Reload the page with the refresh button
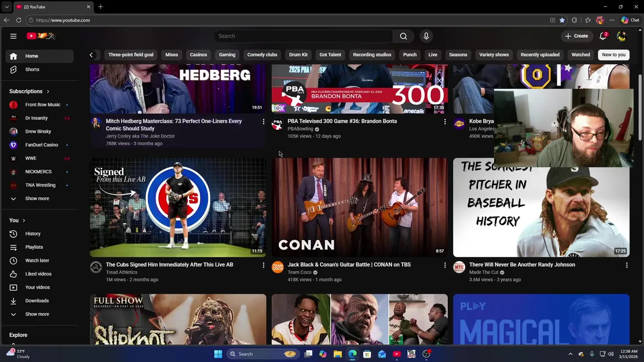This screenshot has height=362, width=644. click(19, 20)
